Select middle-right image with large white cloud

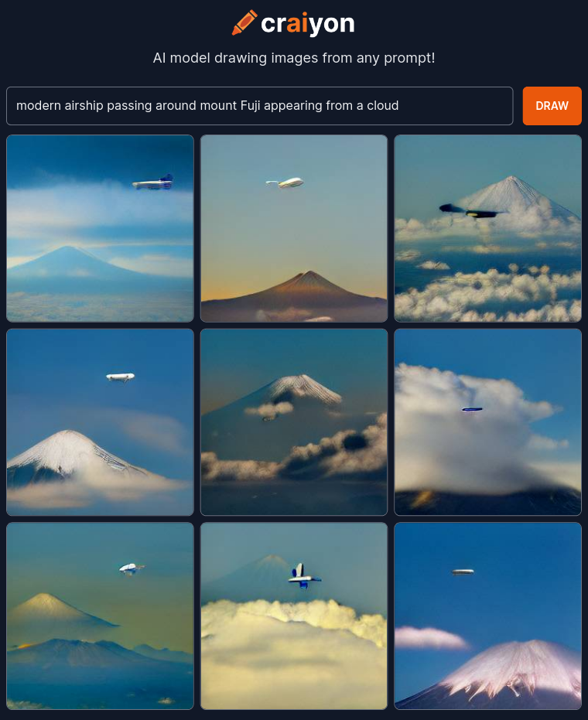coord(488,422)
